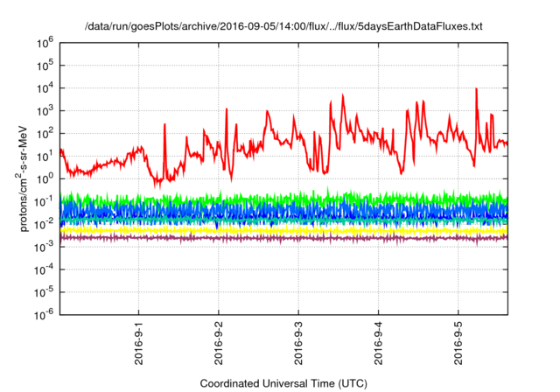Click the Coordinated Universal Time (UTC) axis title
This screenshot has height=392, width=560.
click(x=283, y=384)
